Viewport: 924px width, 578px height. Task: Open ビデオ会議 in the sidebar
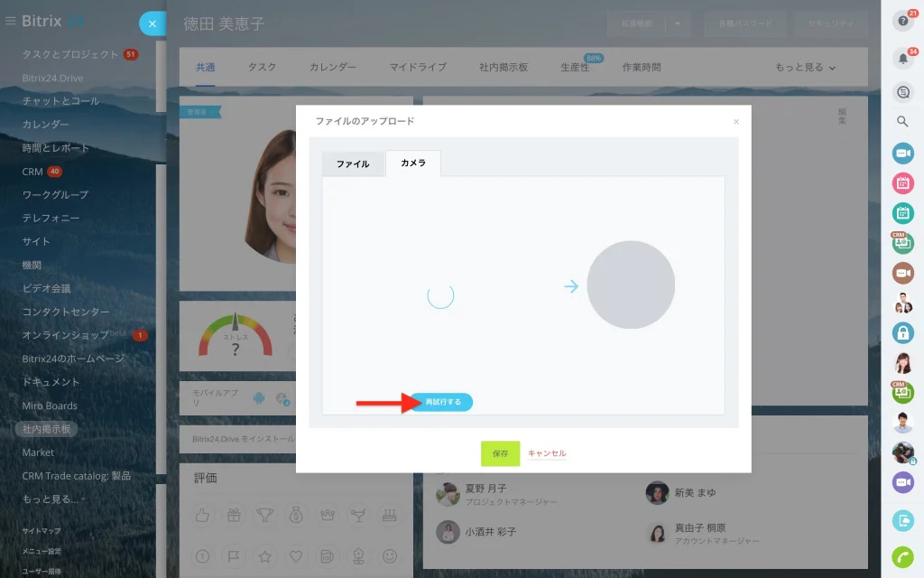click(46, 288)
